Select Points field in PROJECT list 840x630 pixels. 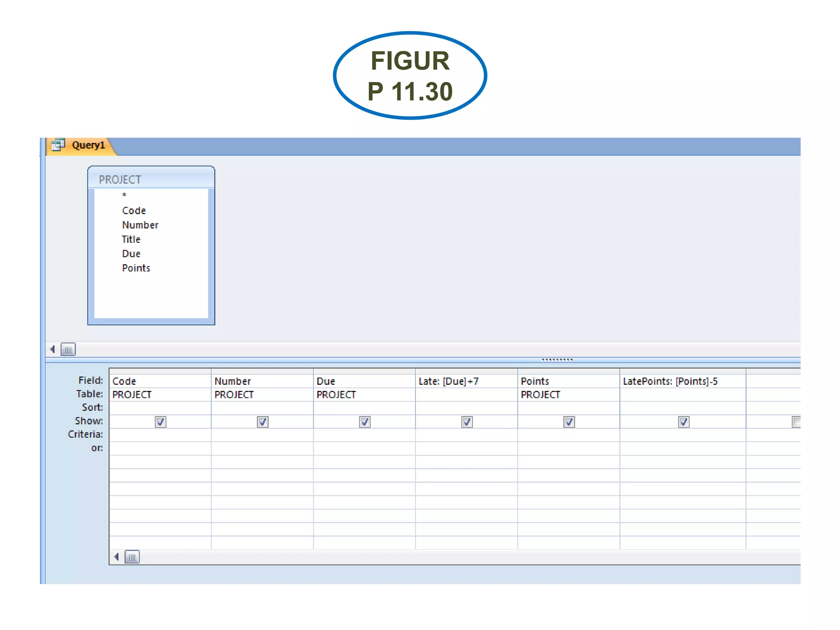[136, 268]
